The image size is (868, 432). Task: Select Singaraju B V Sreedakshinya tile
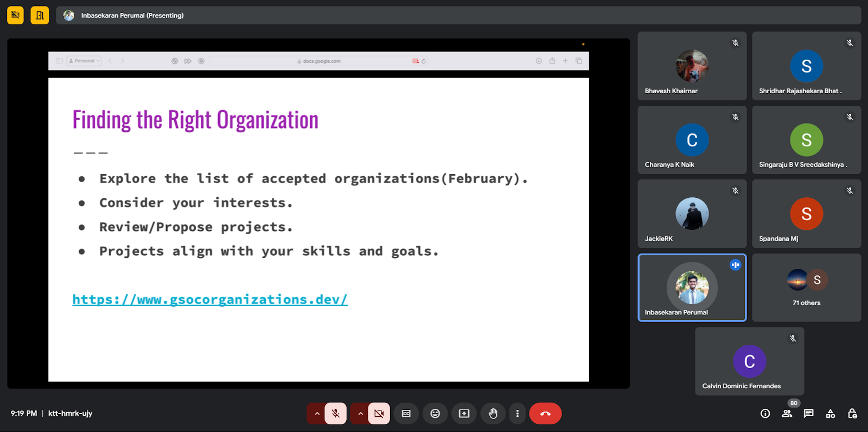coord(807,140)
